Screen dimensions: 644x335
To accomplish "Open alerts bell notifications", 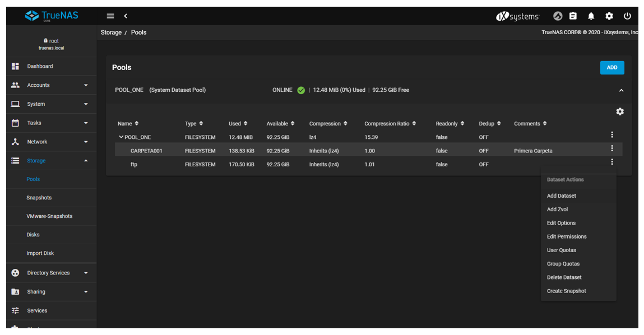I will pos(591,16).
